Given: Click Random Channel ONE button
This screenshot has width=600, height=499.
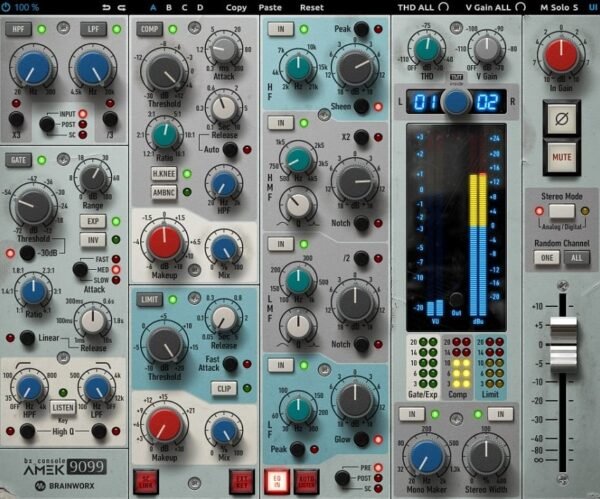Looking at the screenshot, I should point(546,258).
